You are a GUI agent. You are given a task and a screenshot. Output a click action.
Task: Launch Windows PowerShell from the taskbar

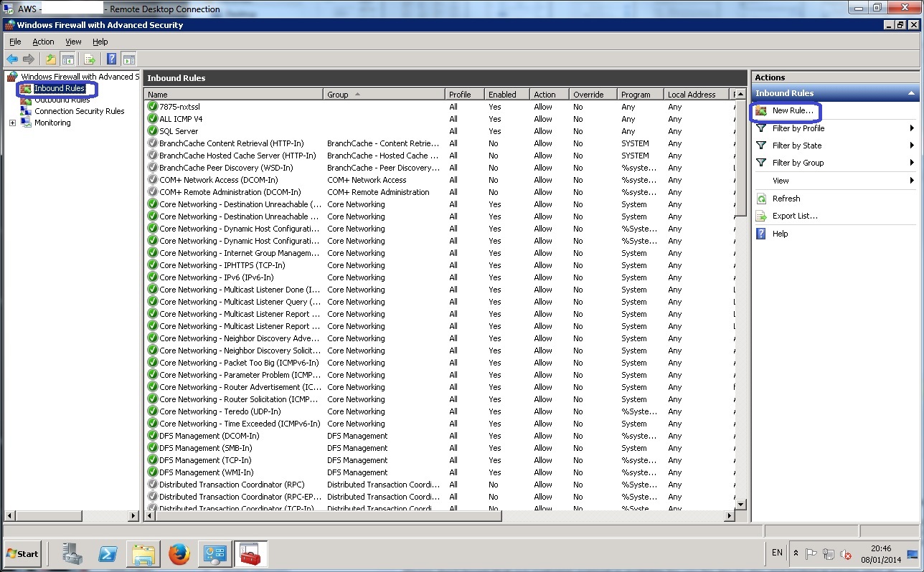(108, 553)
